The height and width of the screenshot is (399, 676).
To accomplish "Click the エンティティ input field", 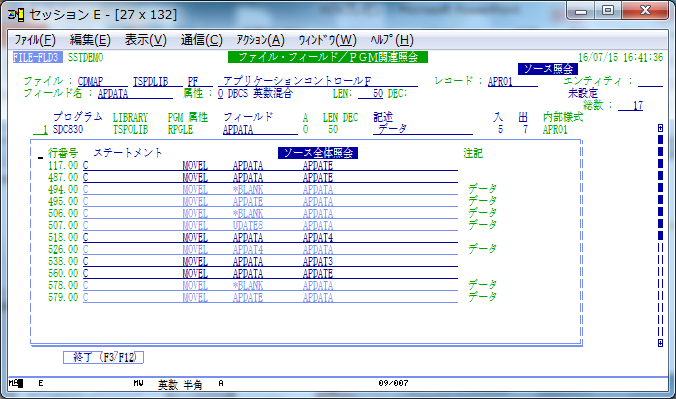I will click(x=650, y=82).
